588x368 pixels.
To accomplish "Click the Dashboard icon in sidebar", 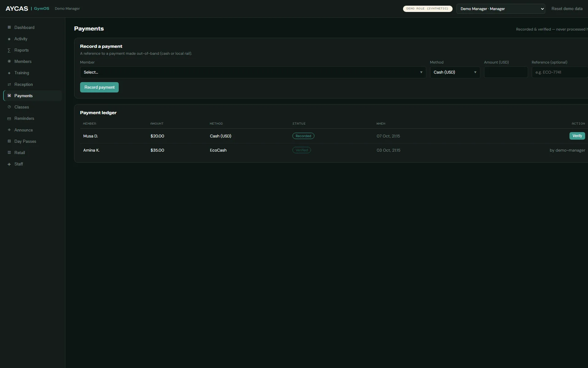I will 9,27.
